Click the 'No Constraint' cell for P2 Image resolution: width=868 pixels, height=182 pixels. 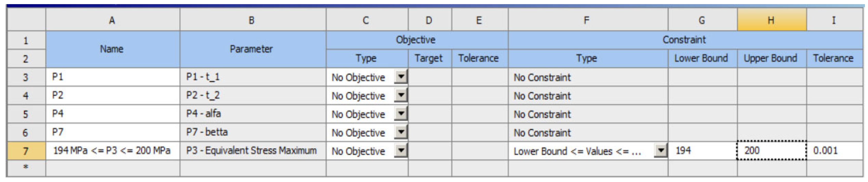click(587, 95)
